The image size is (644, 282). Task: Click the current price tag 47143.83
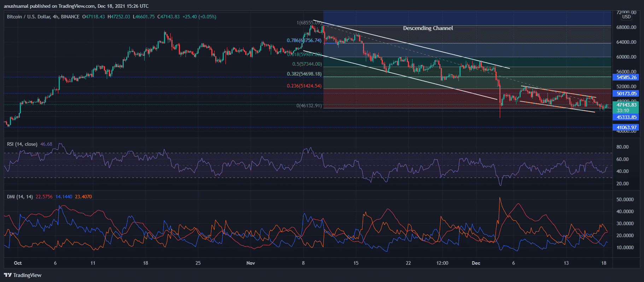pyautogui.click(x=626, y=105)
